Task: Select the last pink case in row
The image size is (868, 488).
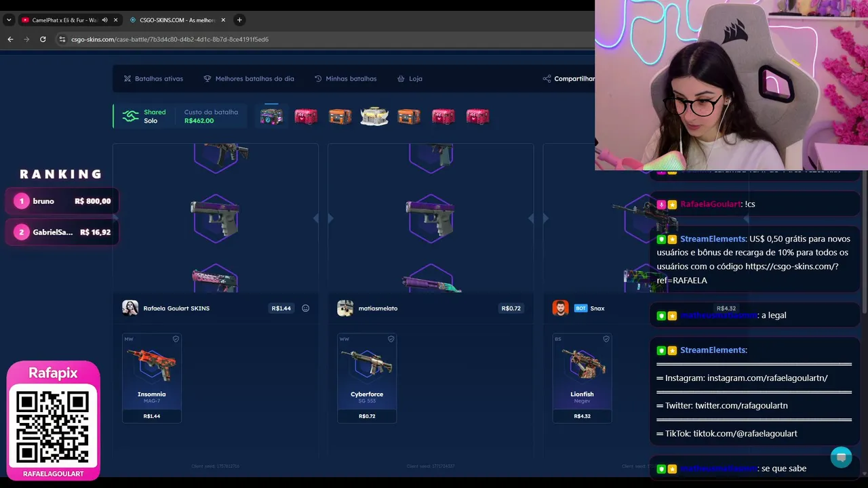Action: (478, 117)
